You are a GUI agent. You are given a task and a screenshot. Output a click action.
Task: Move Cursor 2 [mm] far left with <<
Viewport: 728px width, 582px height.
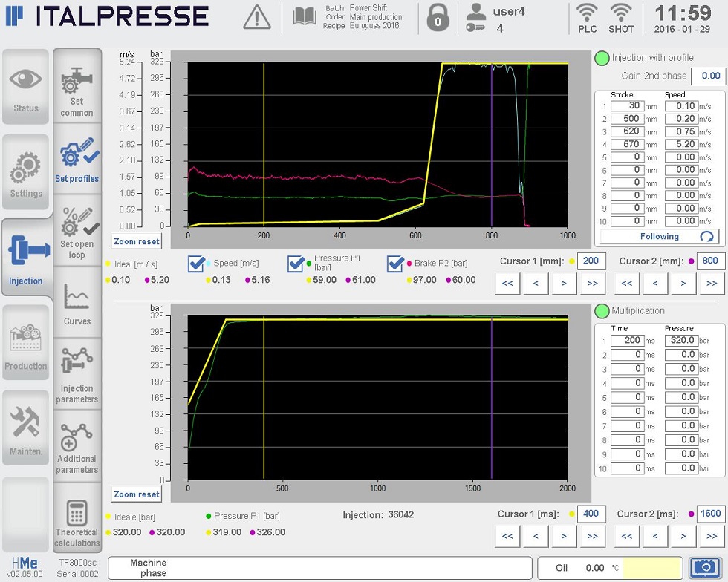(627, 283)
